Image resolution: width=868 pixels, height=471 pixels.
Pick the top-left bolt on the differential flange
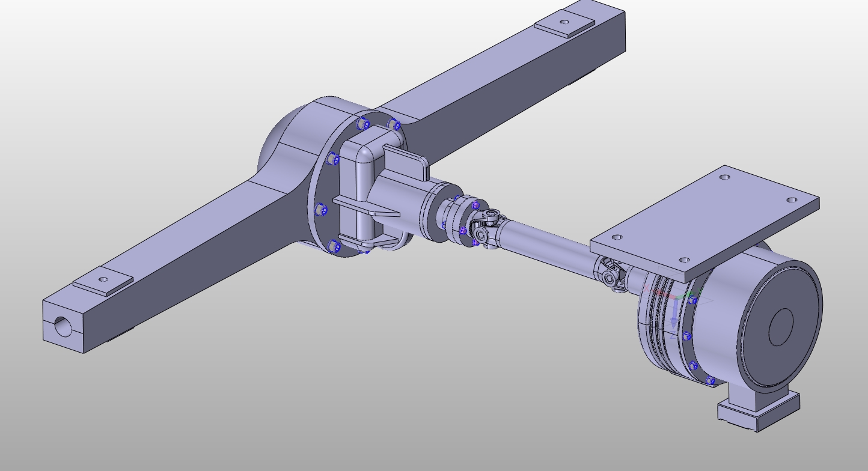pos(363,124)
